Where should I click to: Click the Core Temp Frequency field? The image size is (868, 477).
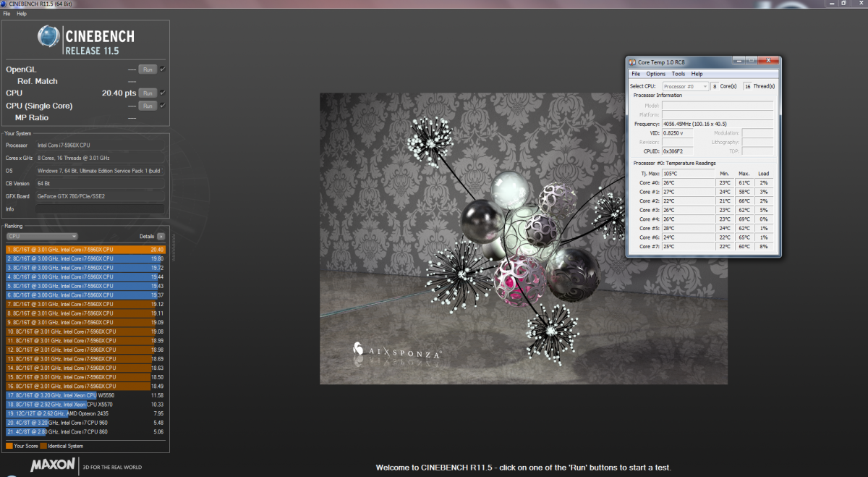click(x=718, y=124)
